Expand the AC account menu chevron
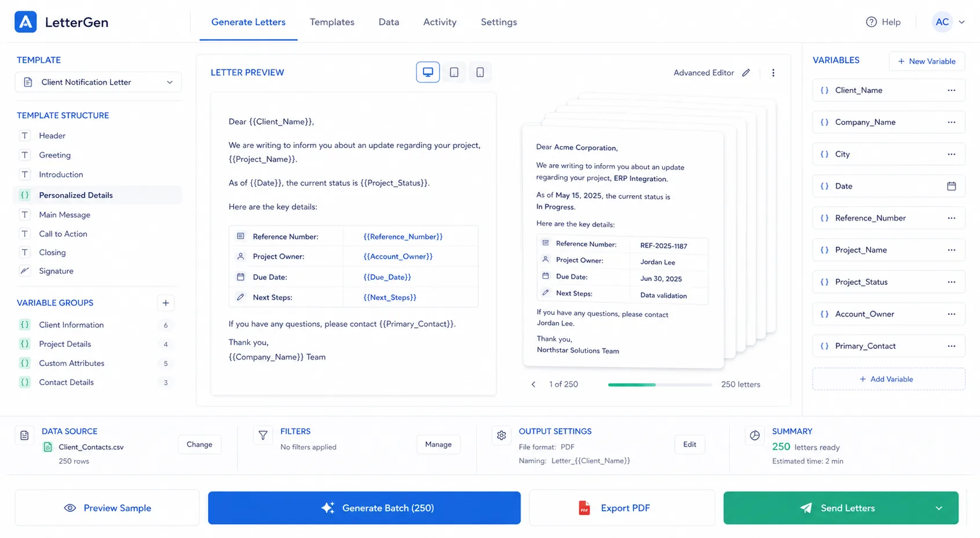This screenshot has height=538, width=980. [961, 22]
